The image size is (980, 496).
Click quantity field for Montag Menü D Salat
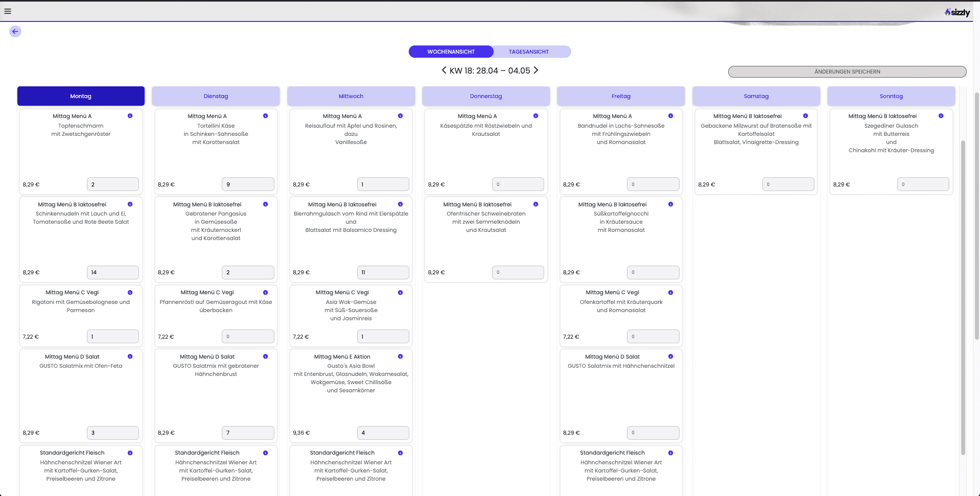pos(113,433)
